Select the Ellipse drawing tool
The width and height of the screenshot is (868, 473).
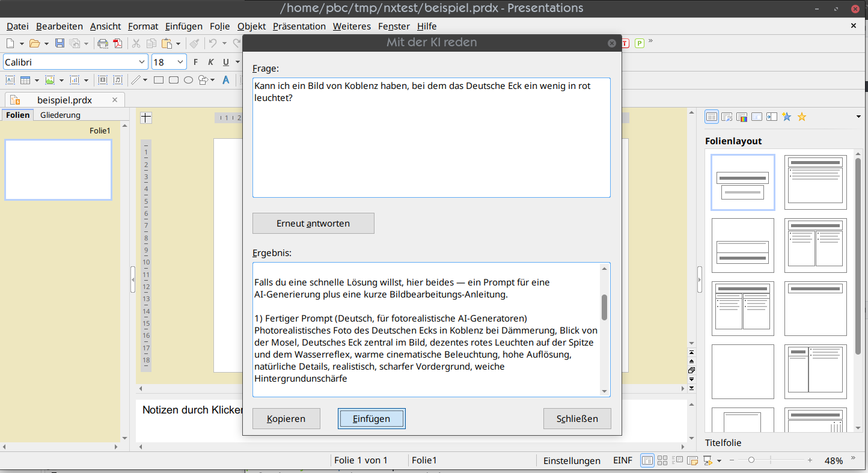pyautogui.click(x=188, y=80)
